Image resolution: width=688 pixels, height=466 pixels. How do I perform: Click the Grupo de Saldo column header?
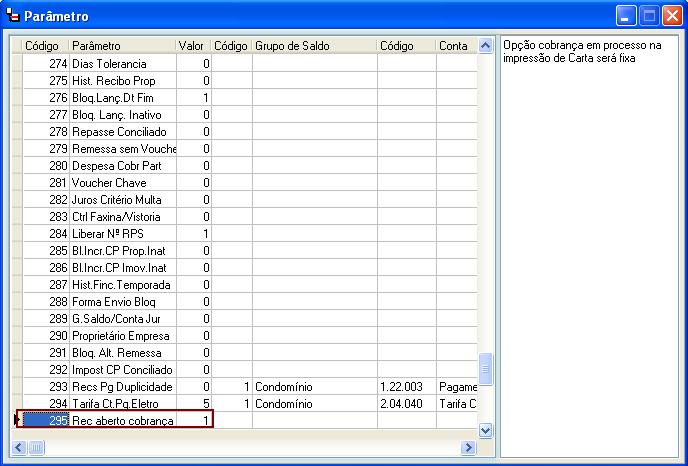point(313,46)
